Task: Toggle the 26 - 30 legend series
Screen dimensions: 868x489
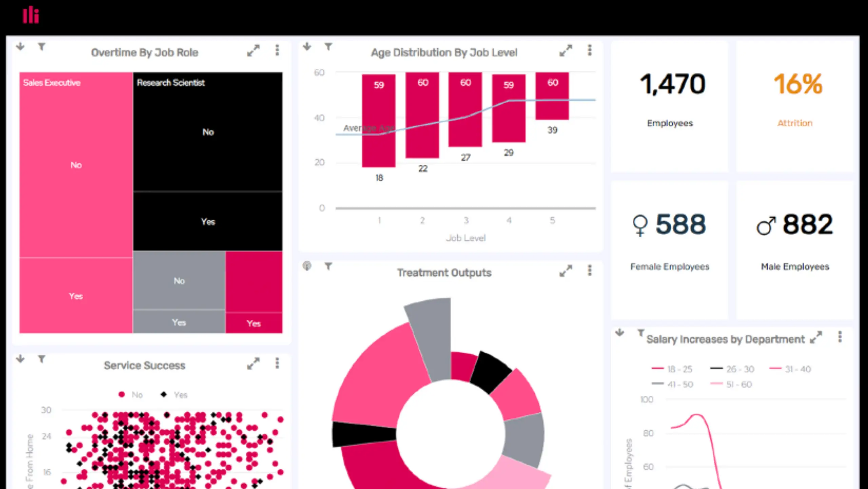Action: pos(732,369)
